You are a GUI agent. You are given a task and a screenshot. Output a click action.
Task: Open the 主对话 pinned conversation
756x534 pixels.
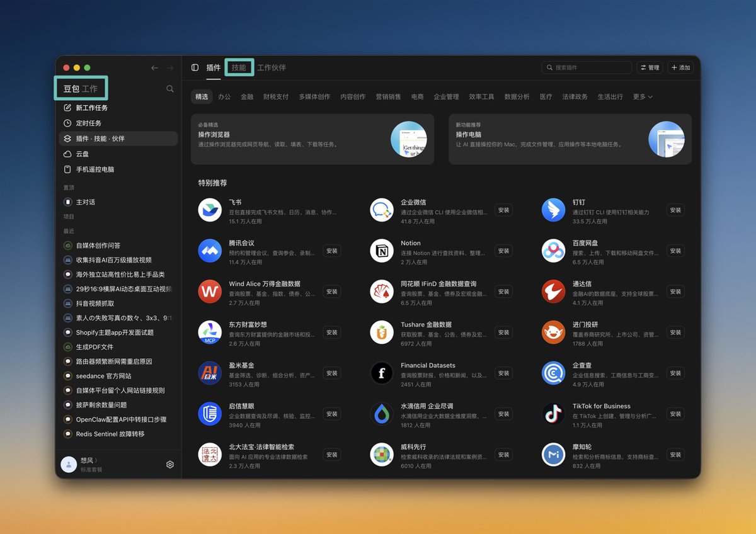(118, 202)
